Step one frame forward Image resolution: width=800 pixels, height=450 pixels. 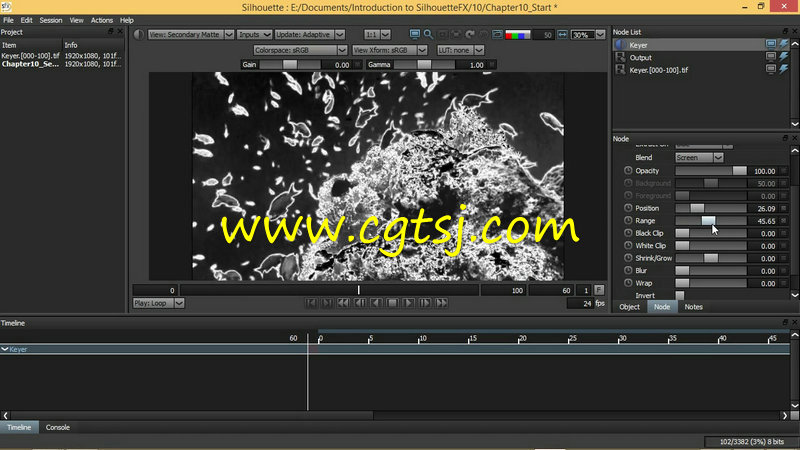425,303
